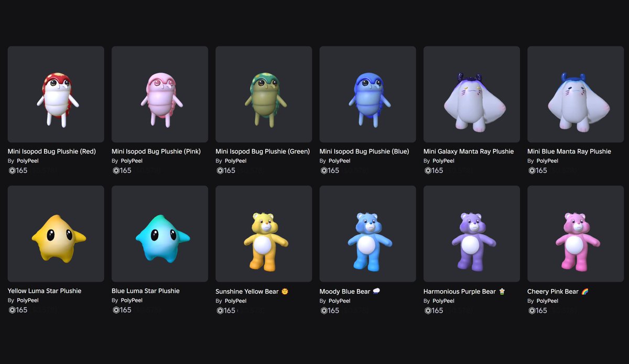629x364 pixels.
Task: Open the pink Isopod Bug Plushie thumbnail
Action: click(x=160, y=94)
